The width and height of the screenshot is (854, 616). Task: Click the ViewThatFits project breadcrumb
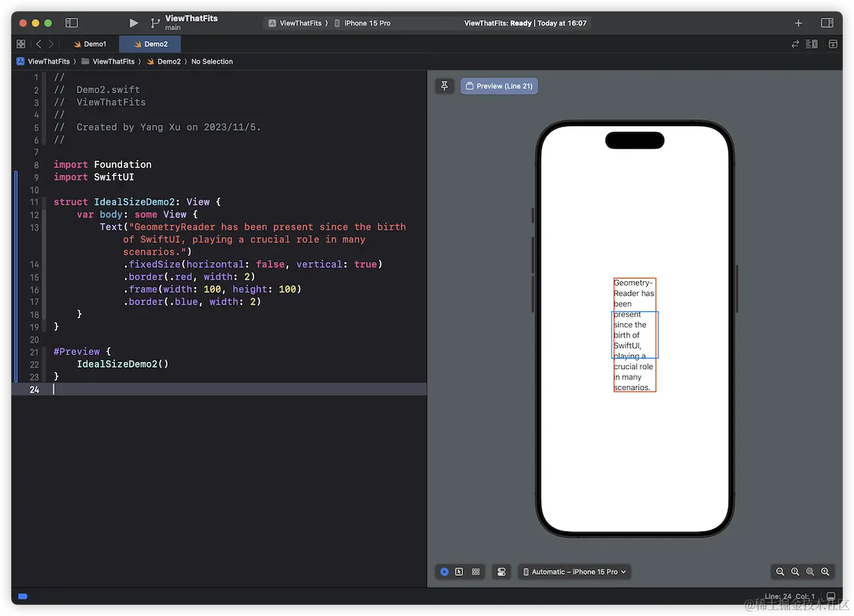(43, 62)
